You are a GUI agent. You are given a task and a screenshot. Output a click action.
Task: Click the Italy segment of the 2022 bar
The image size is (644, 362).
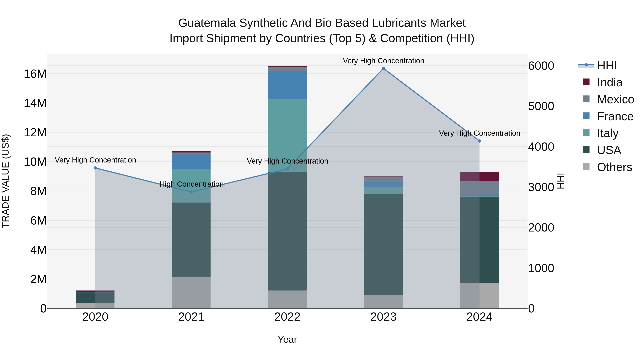pos(287,135)
